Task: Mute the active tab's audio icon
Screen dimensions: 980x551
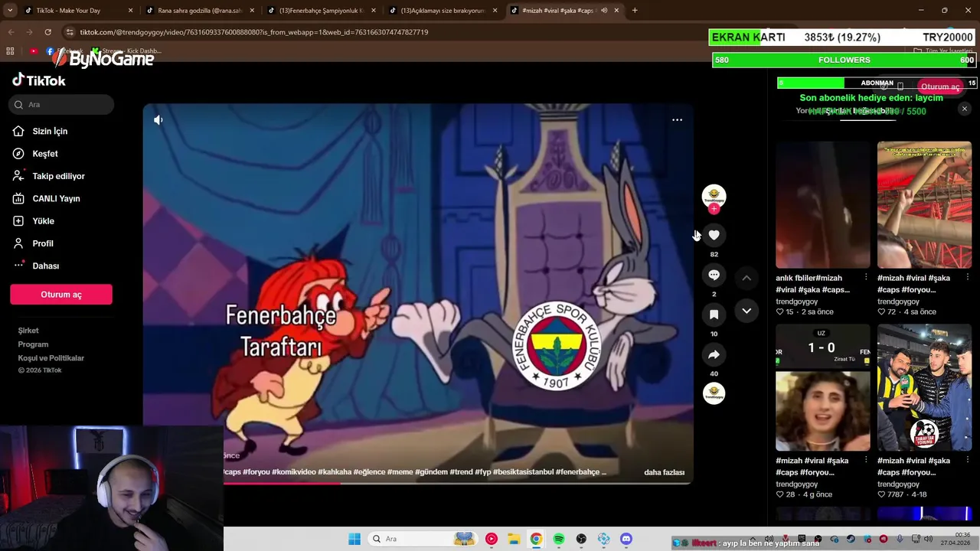Action: pos(604,11)
